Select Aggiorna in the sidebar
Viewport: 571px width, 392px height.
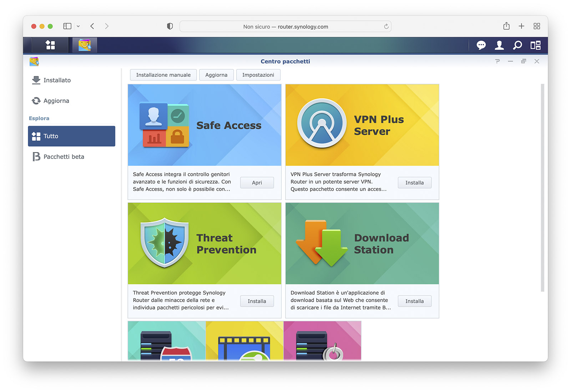click(71, 101)
